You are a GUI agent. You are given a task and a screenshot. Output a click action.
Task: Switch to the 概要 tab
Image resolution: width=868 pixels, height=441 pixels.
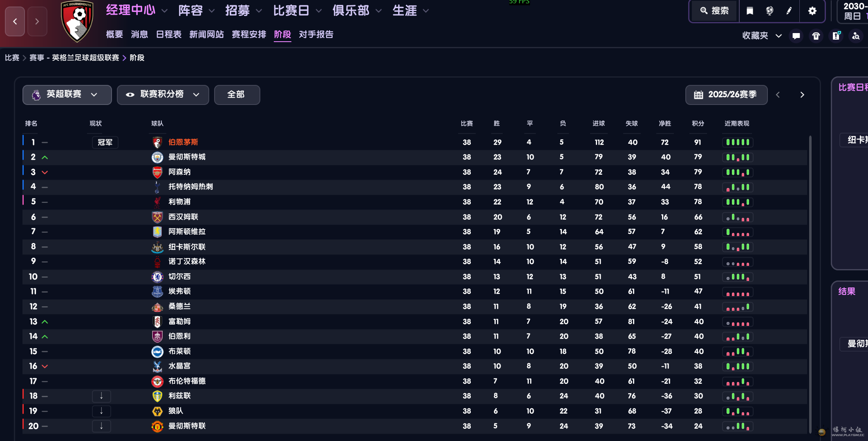(114, 34)
